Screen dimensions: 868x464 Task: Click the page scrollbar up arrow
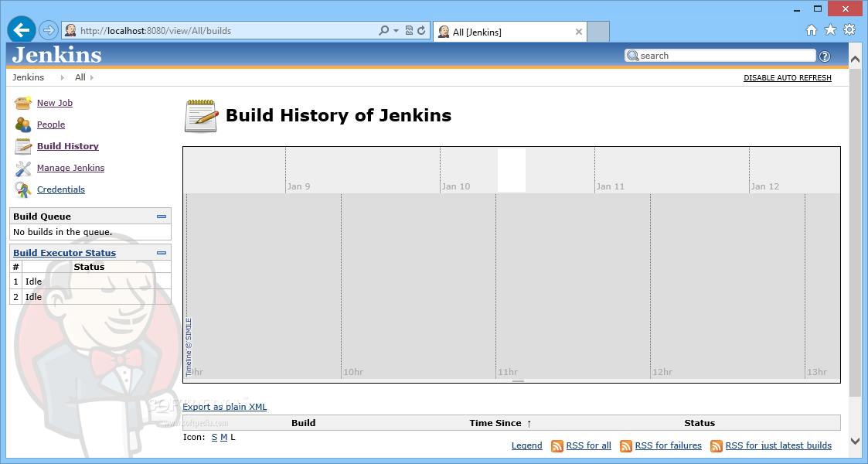pyautogui.click(x=856, y=60)
